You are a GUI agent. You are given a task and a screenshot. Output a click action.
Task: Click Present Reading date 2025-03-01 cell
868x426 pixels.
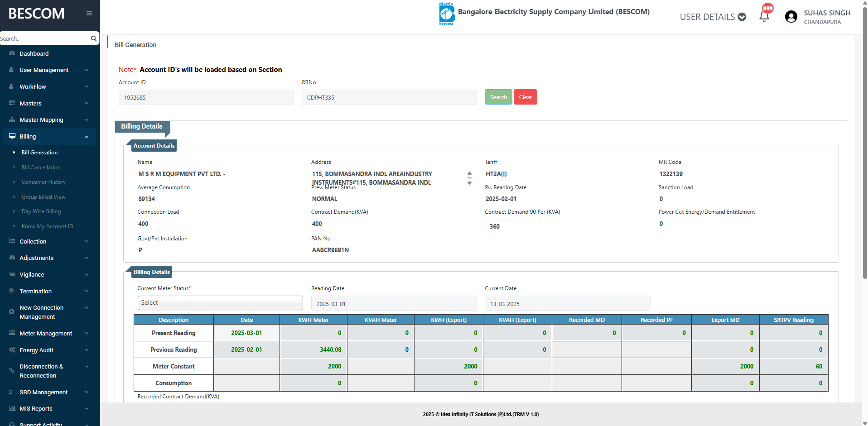pyautogui.click(x=246, y=333)
